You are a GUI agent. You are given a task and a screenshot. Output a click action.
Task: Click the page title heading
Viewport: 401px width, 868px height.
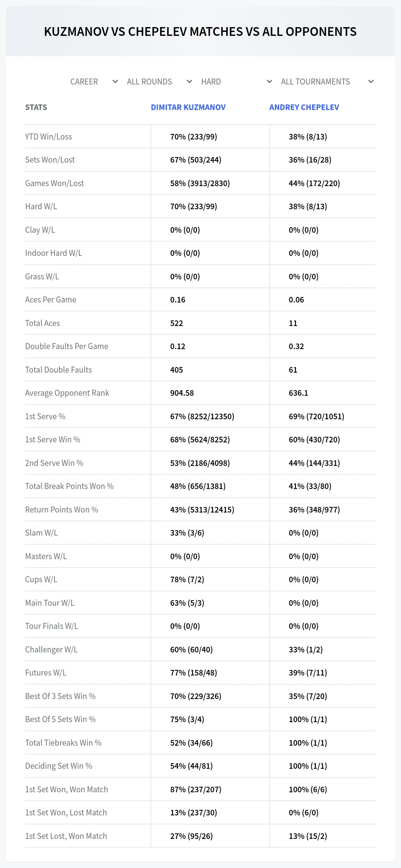(200, 32)
